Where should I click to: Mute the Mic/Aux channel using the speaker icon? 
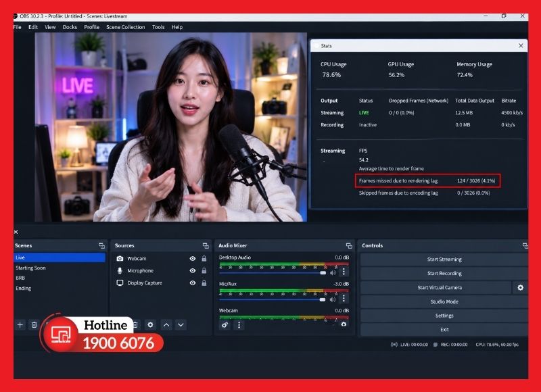pos(333,299)
